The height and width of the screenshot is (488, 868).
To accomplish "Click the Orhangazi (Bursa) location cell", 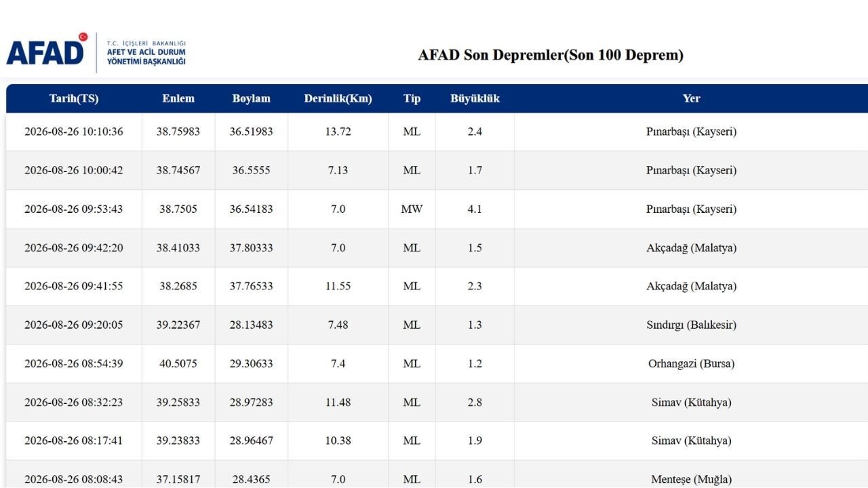I will (691, 363).
